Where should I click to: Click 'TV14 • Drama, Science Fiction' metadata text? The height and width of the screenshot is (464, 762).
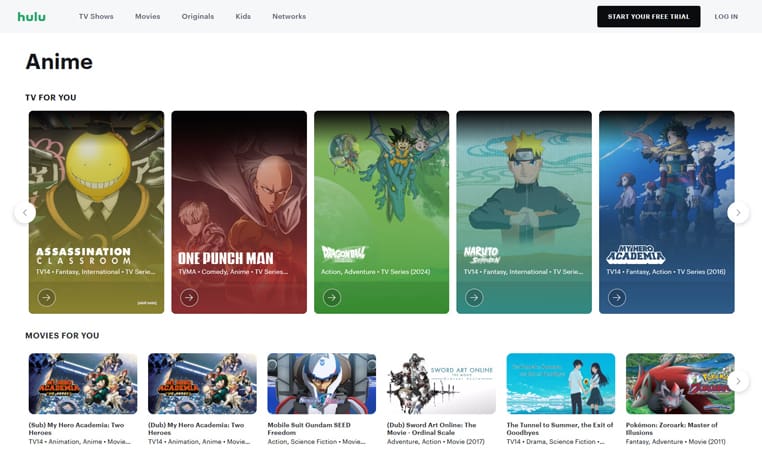[555, 442]
